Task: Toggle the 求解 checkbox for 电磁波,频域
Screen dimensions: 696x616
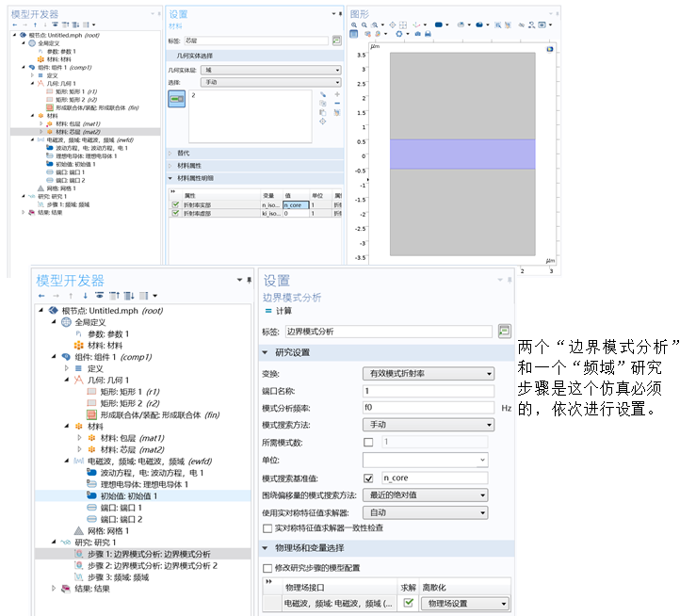Action: point(409,603)
